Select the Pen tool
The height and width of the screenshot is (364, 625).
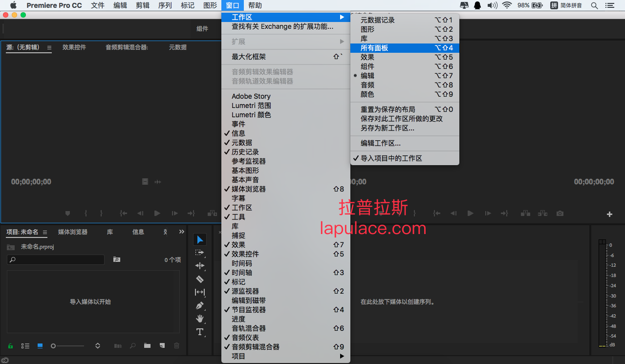tap(200, 305)
